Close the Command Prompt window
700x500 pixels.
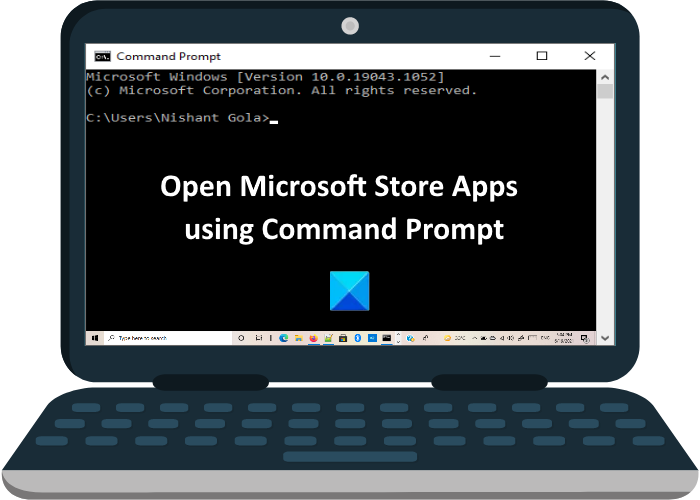[590, 56]
